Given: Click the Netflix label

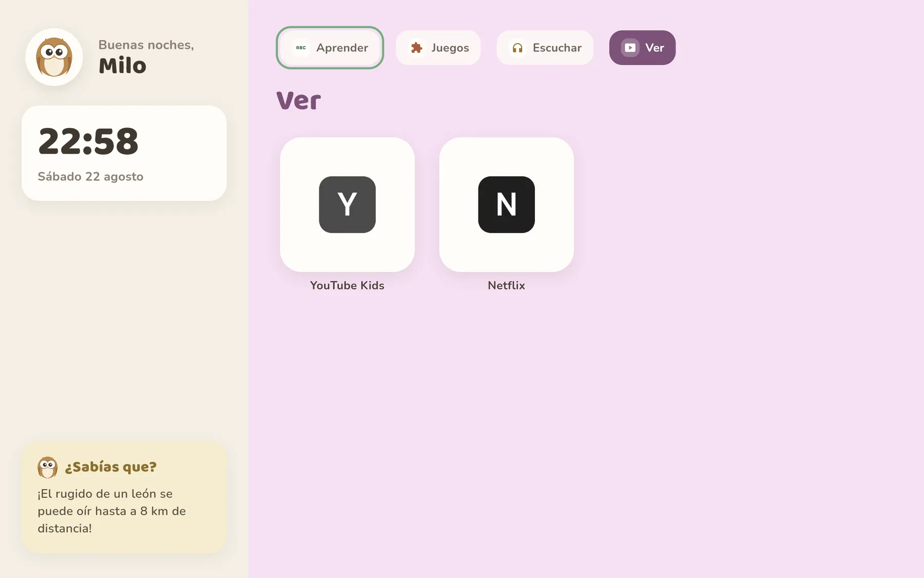Looking at the screenshot, I should [506, 286].
